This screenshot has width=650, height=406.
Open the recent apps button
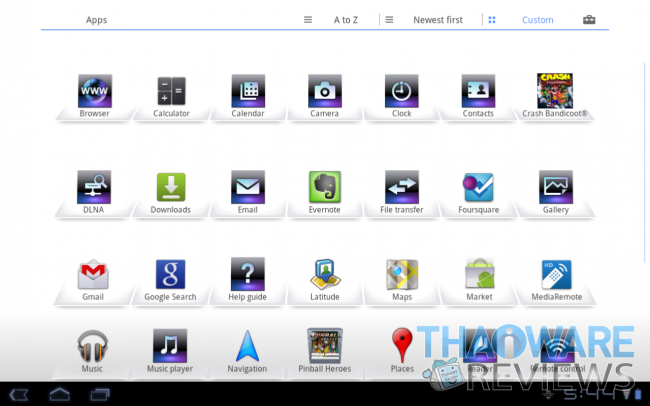pyautogui.click(x=100, y=394)
